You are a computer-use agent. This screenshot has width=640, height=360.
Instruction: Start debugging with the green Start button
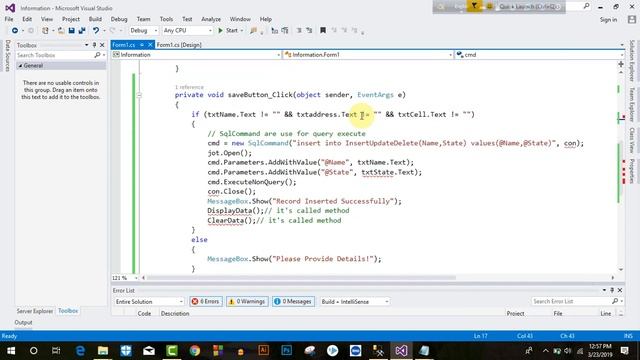pyautogui.click(x=228, y=31)
